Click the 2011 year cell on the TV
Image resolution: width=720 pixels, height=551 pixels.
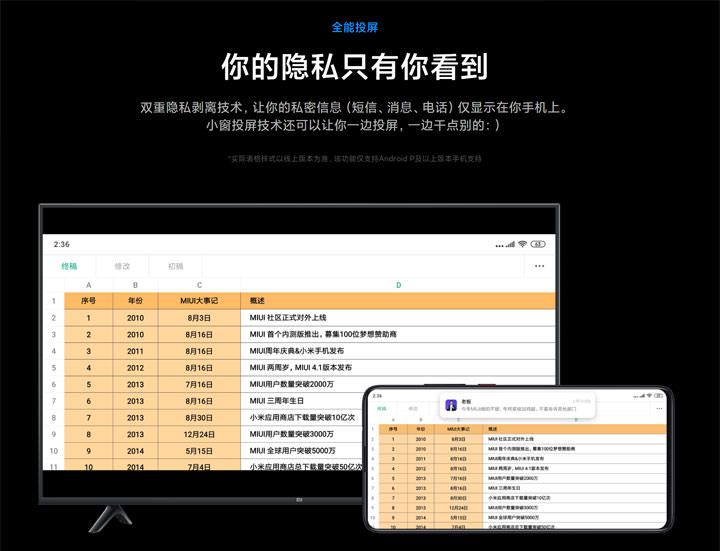click(x=135, y=351)
